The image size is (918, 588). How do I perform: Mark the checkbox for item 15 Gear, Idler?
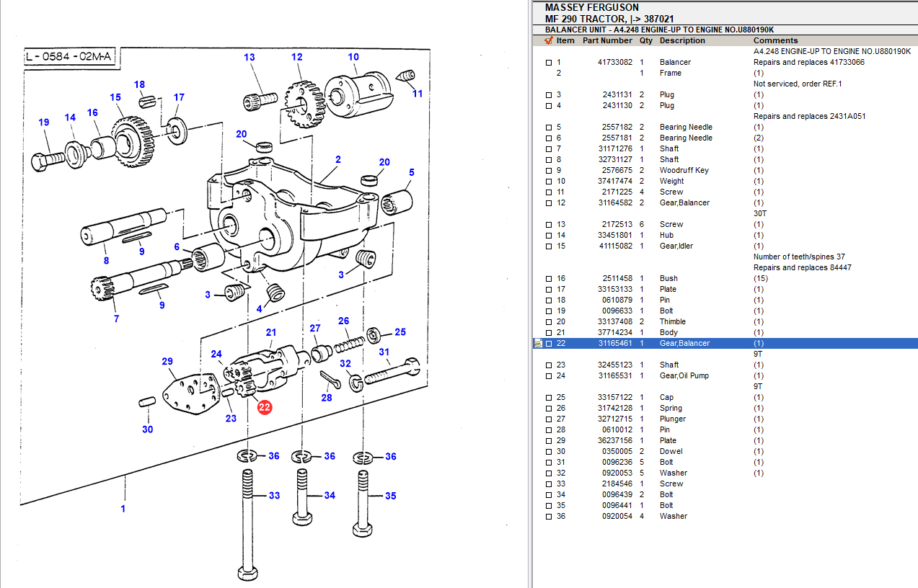(549, 246)
